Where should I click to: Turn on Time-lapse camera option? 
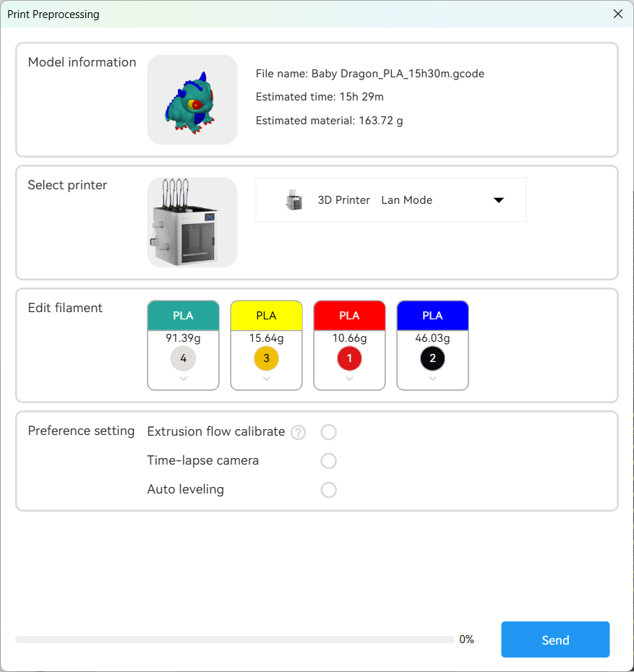329,461
